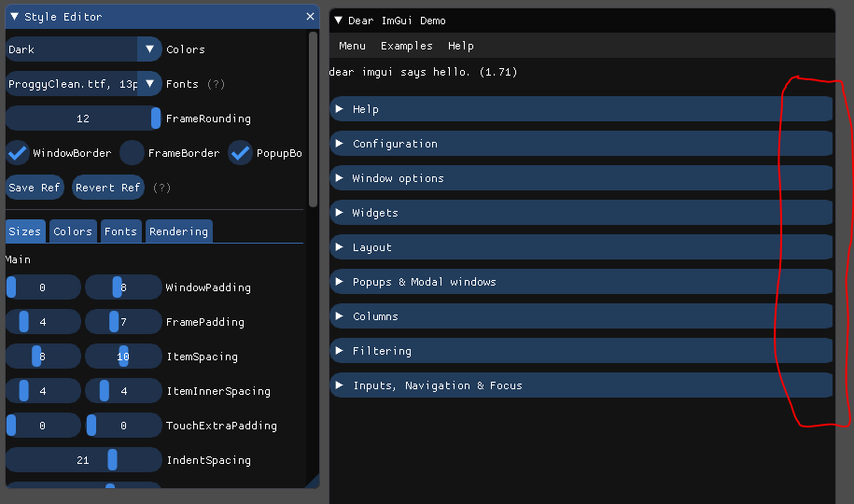Click the Save Ref button
This screenshot has height=504, width=854.
click(35, 188)
